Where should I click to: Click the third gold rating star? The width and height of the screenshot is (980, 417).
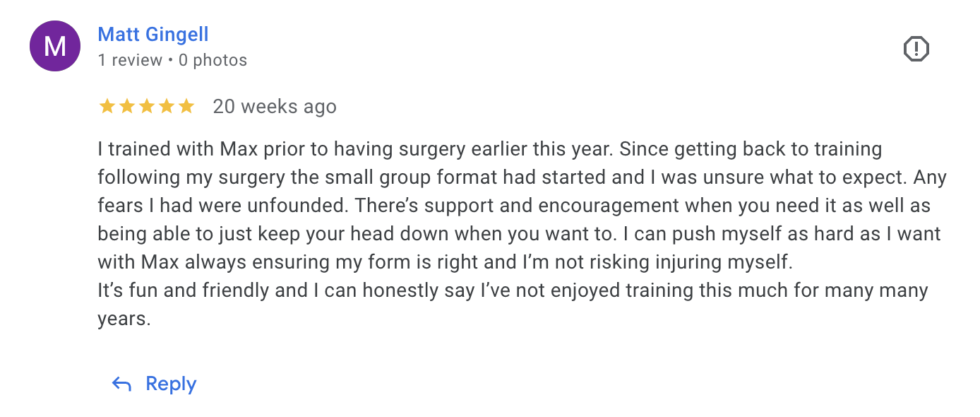point(147,107)
